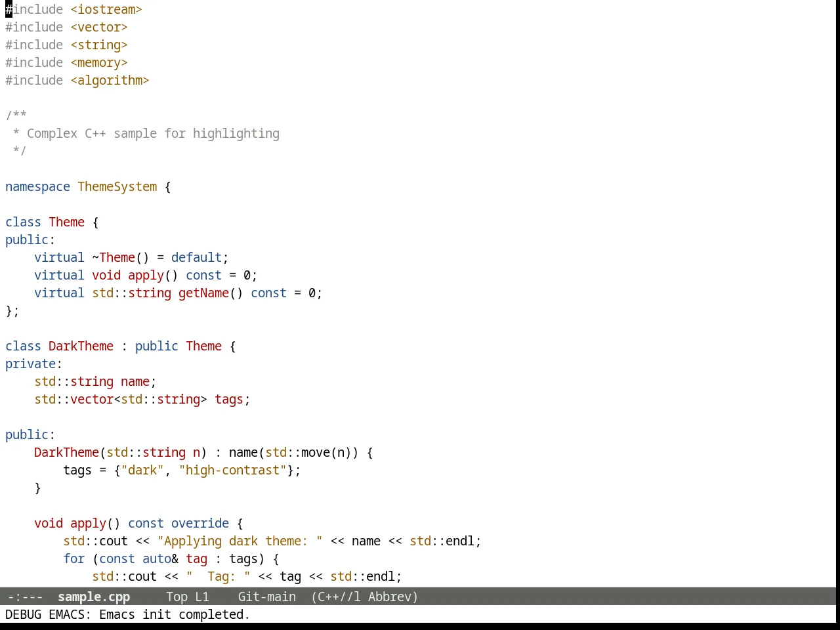Click the Top position indicator in mode line
The image size is (840, 630).
[x=177, y=597]
